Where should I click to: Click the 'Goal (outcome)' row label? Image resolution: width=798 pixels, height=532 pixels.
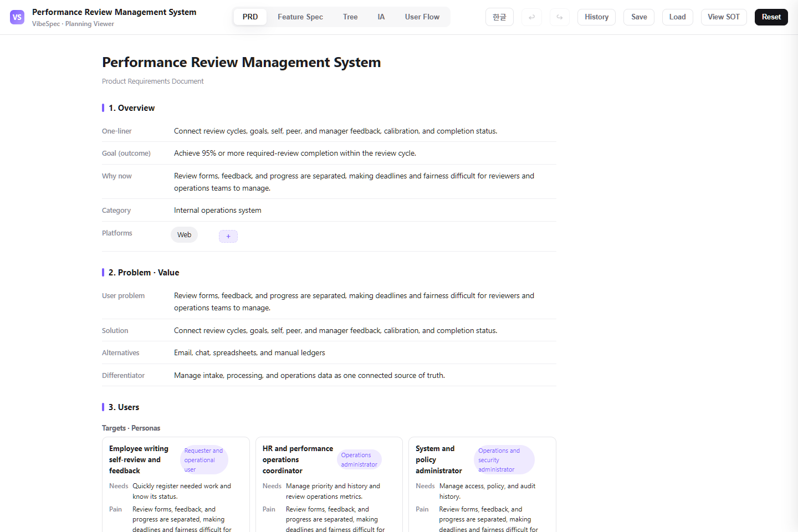coord(126,154)
